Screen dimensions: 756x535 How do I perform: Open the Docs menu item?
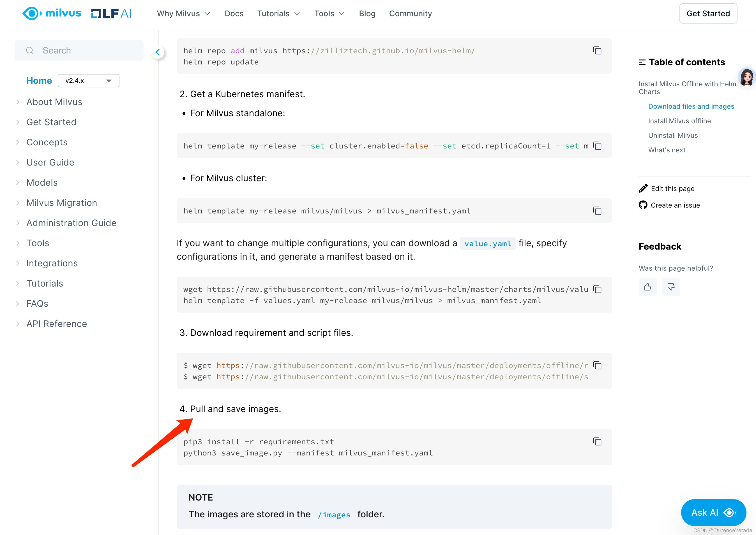pyautogui.click(x=234, y=13)
